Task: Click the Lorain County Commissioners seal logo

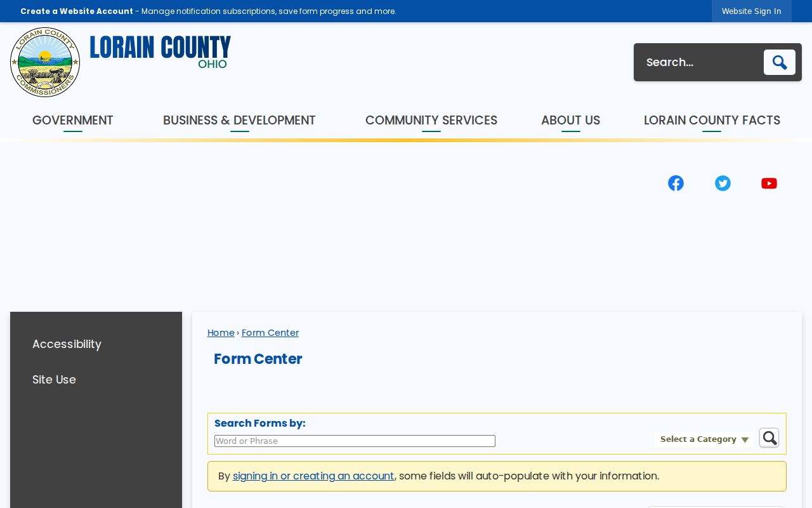Action: coord(45,62)
